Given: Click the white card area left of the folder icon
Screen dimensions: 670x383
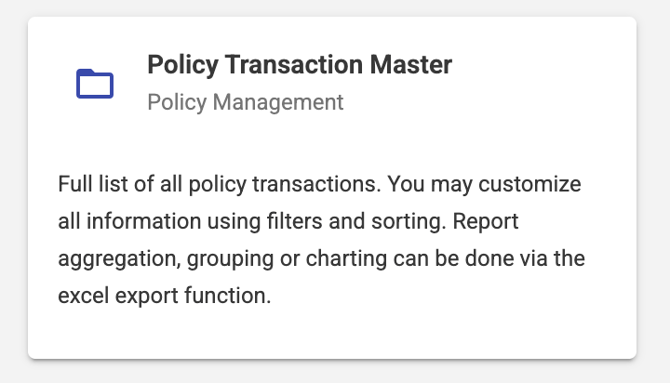Looking at the screenshot, I should [x=51, y=84].
